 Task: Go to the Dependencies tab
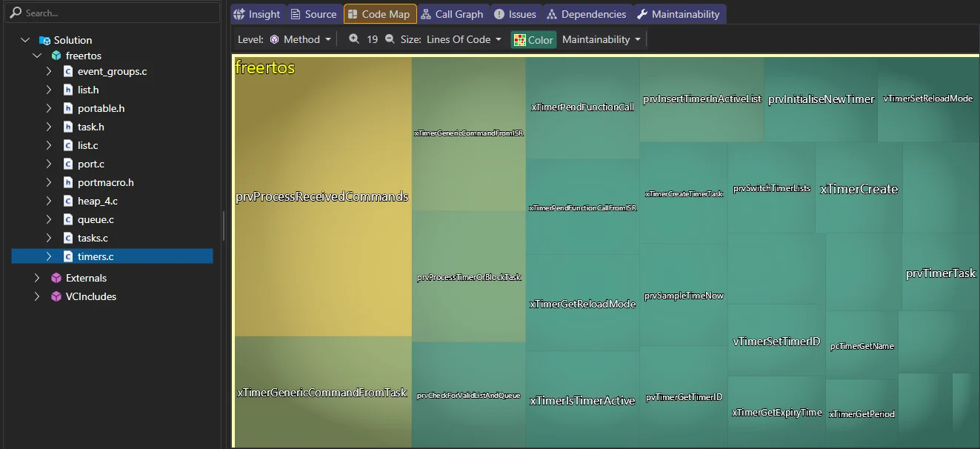tap(587, 14)
